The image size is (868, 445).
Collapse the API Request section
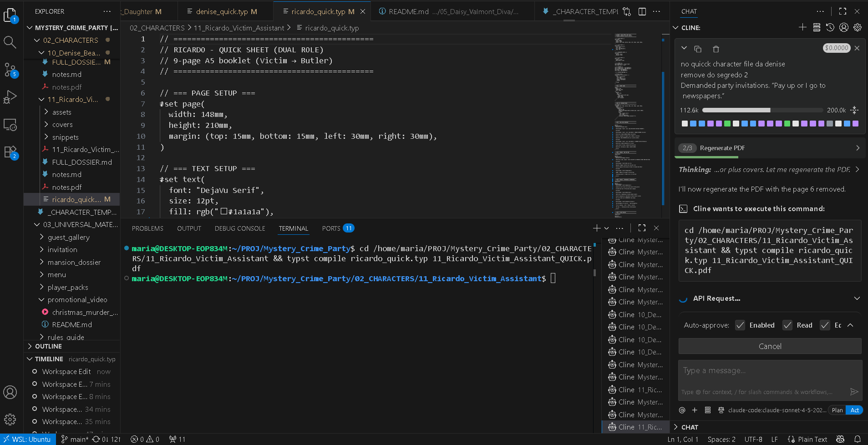point(857,298)
